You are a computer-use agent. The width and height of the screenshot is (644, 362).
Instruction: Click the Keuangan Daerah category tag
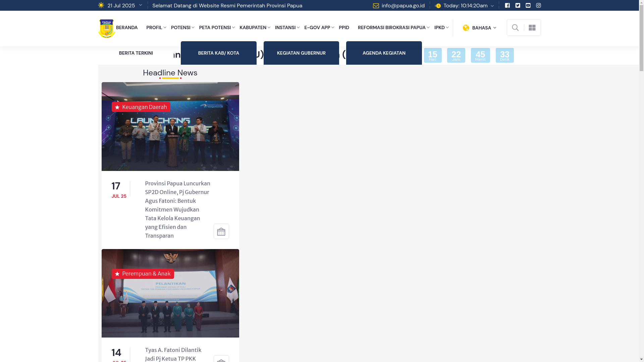[141, 107]
